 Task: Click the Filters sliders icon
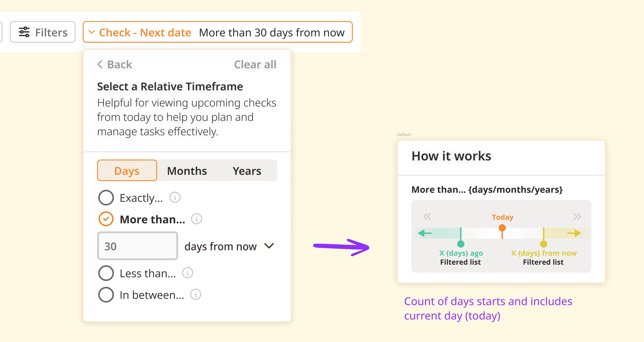click(24, 32)
